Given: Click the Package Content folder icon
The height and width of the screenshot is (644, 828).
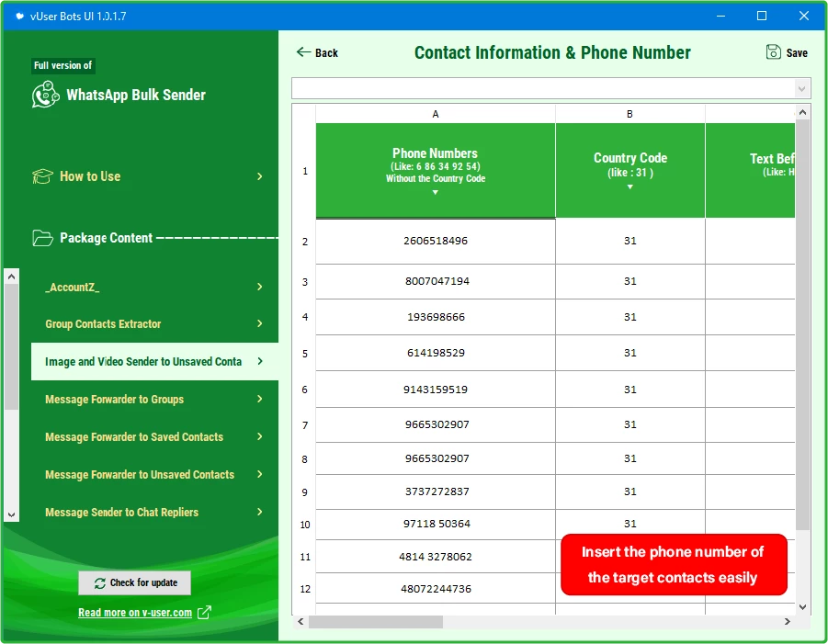Looking at the screenshot, I should pos(43,238).
